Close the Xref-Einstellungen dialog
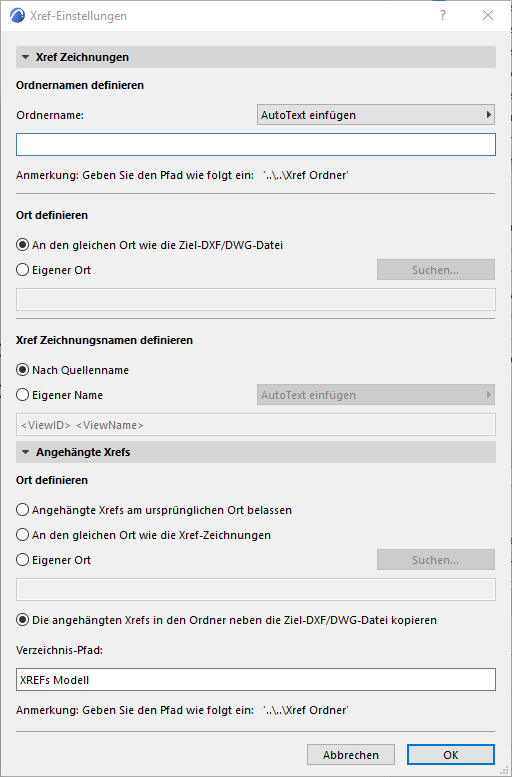 (x=488, y=16)
